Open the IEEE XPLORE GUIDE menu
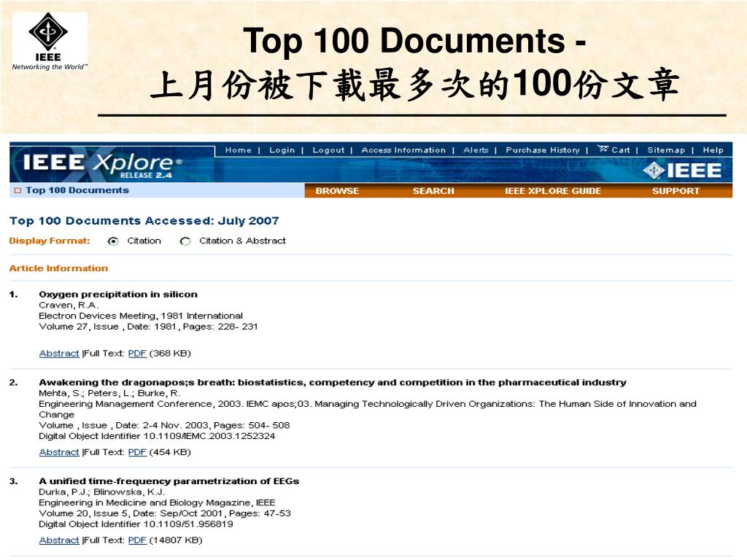This screenshot has width=747, height=560. pos(553,190)
